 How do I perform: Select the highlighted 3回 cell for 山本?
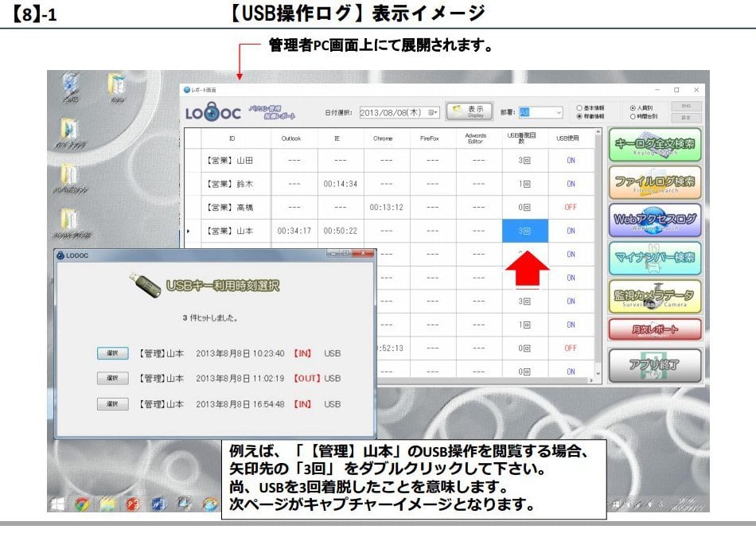coord(525,231)
